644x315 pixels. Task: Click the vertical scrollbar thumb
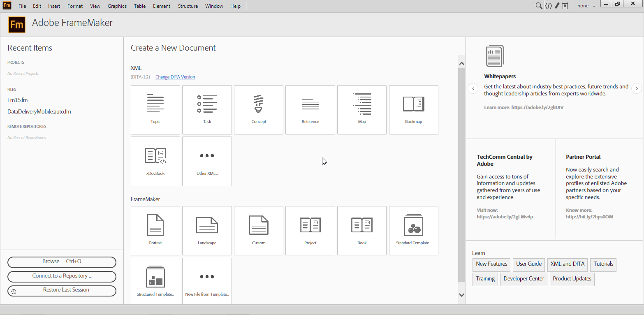click(461, 175)
